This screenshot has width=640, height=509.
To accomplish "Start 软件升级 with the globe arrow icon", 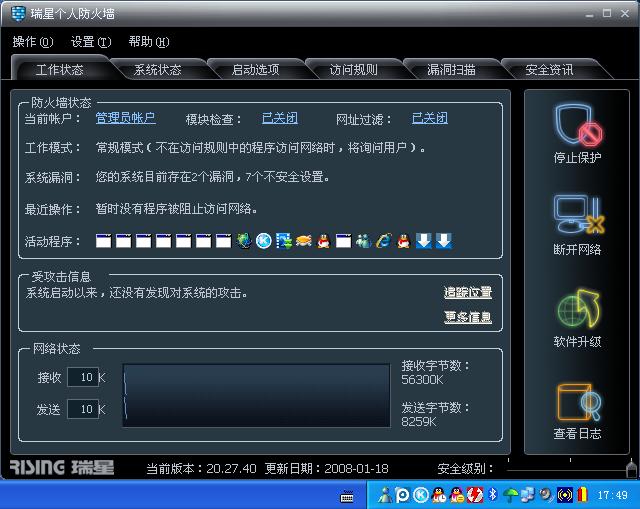I will tap(578, 309).
